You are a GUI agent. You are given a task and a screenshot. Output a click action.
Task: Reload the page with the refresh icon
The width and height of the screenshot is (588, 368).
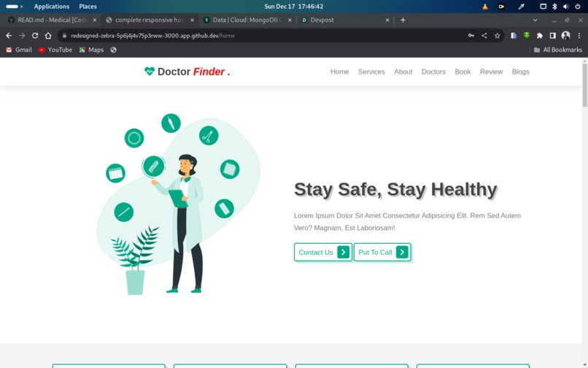coord(35,36)
